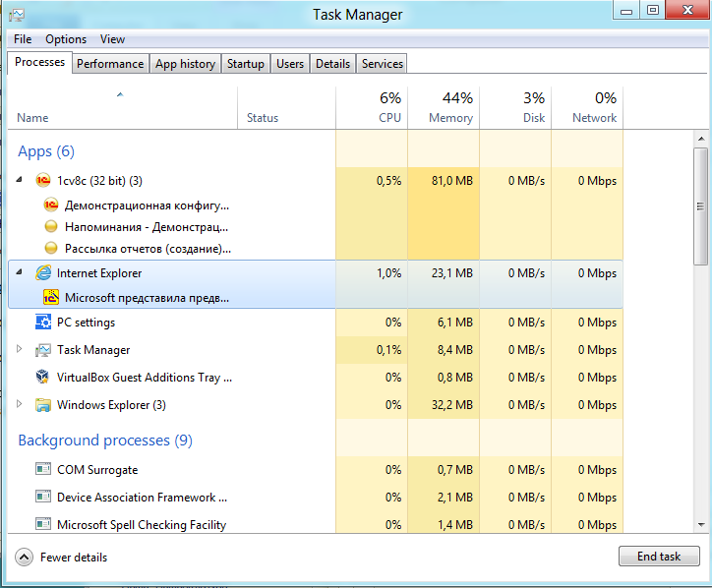Switch to the Services tab
The image size is (712, 588).
383,64
